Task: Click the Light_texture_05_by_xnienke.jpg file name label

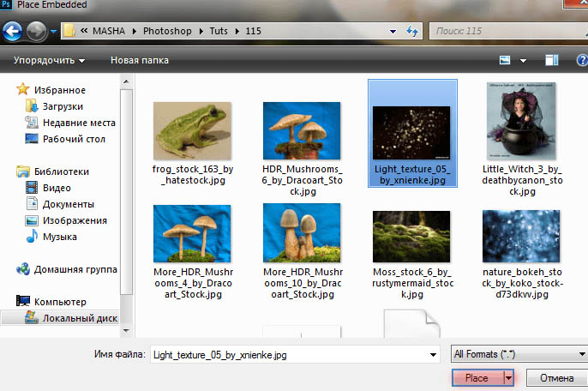Action: point(412,175)
